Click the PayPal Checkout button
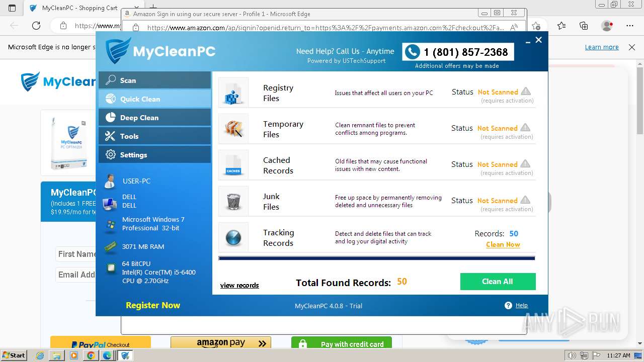Screen dimensions: 644x362 point(101,343)
